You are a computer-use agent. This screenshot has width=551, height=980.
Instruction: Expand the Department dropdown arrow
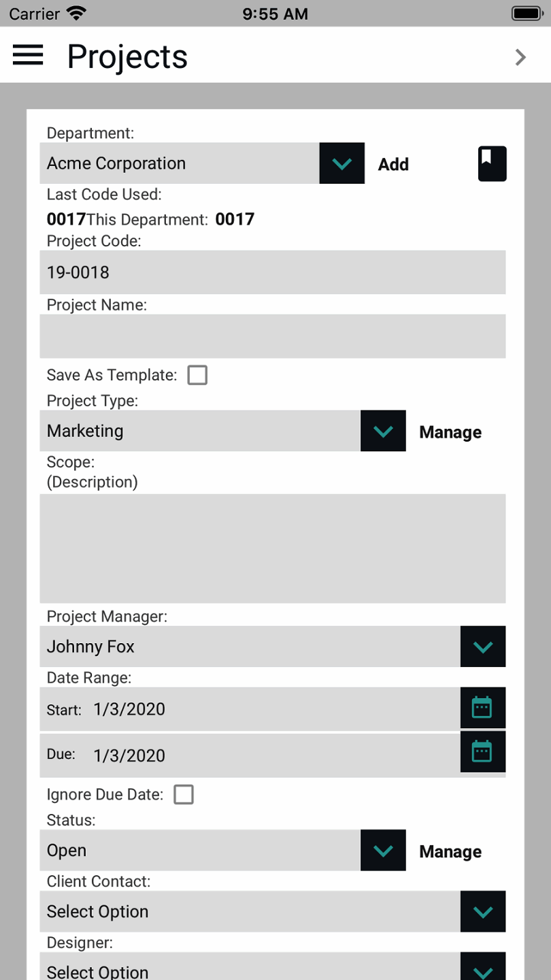click(x=341, y=163)
